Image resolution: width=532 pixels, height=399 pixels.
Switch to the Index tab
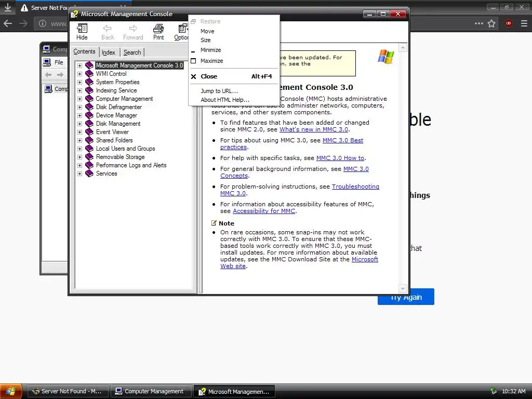coord(109,52)
